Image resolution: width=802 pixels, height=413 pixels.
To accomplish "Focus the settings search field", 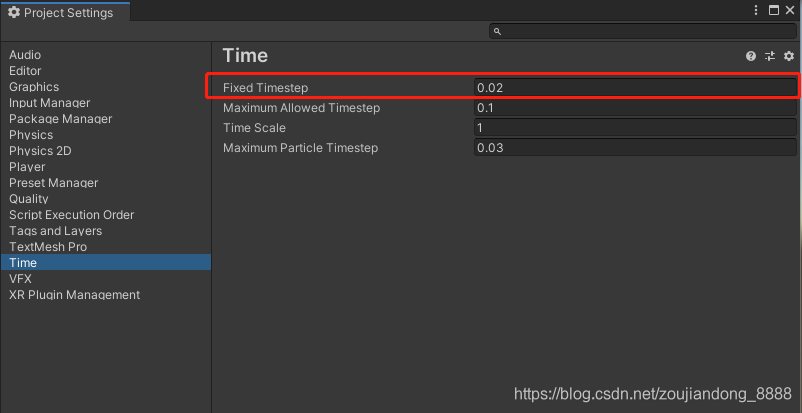I will pyautogui.click(x=643, y=31).
